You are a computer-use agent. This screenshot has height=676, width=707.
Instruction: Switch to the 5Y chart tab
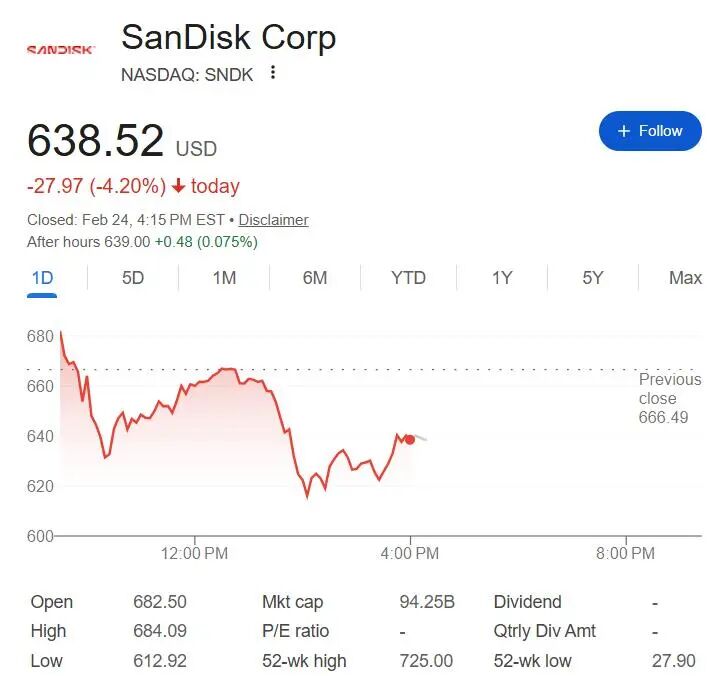click(x=593, y=278)
